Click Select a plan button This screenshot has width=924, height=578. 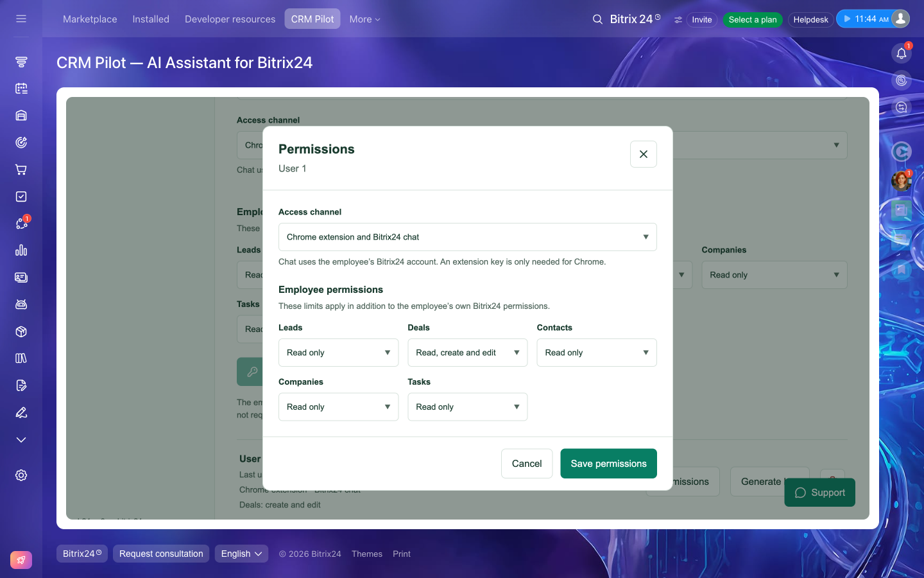(753, 20)
